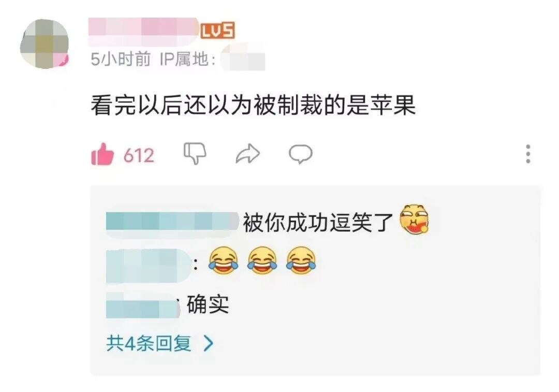Select the reply 被你成功逗笑了
Image resolution: width=559 pixels, height=392 pixels.
tap(318, 223)
